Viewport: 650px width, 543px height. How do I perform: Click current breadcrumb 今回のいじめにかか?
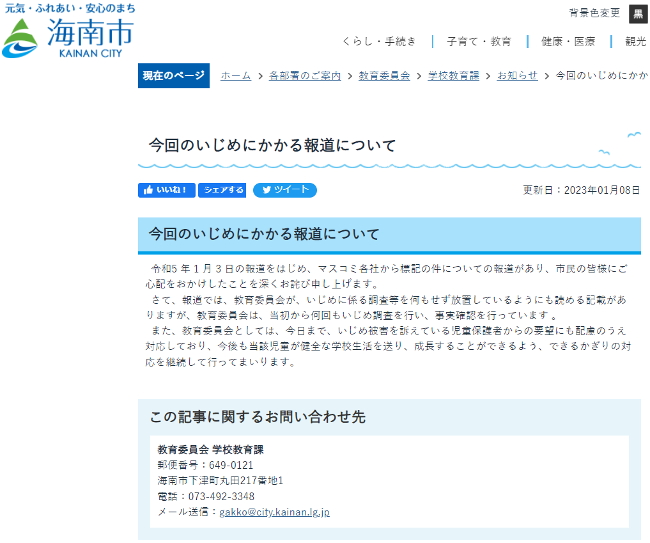point(601,76)
